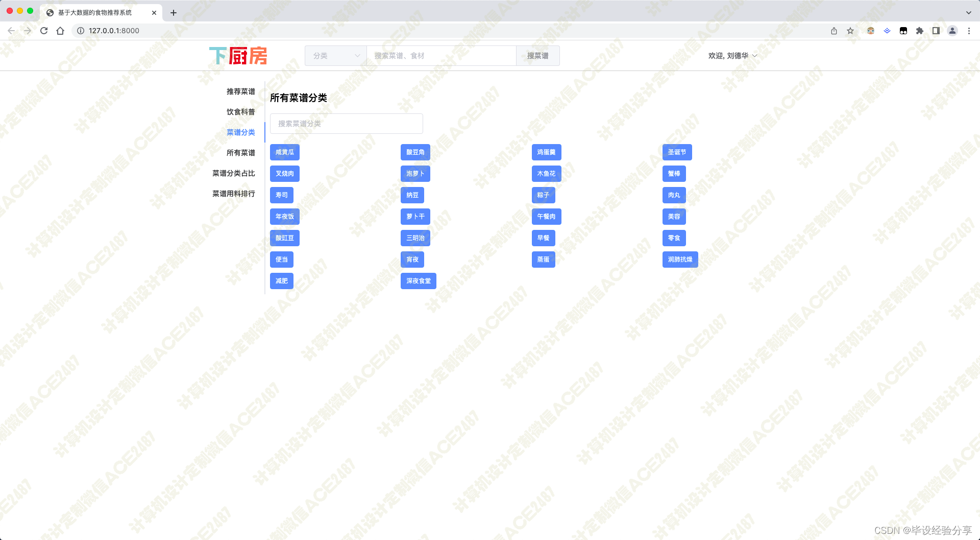Click the address bar URL 127.0.0.1:8000
Viewport: 980px width, 540px height.
[x=114, y=31]
